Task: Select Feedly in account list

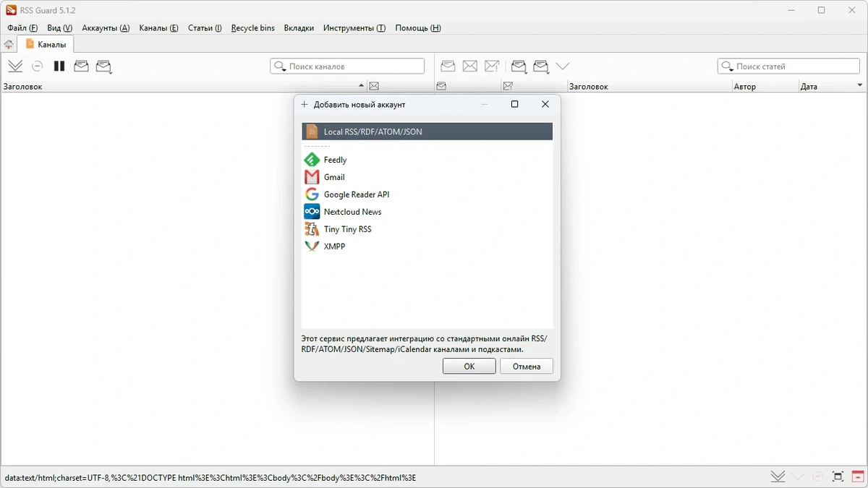Action: (x=427, y=160)
